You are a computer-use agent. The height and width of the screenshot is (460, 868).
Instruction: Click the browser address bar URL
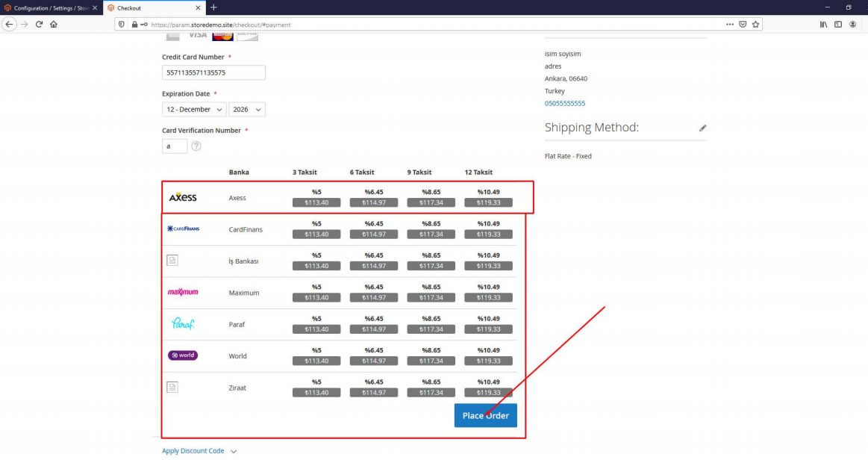tap(220, 25)
